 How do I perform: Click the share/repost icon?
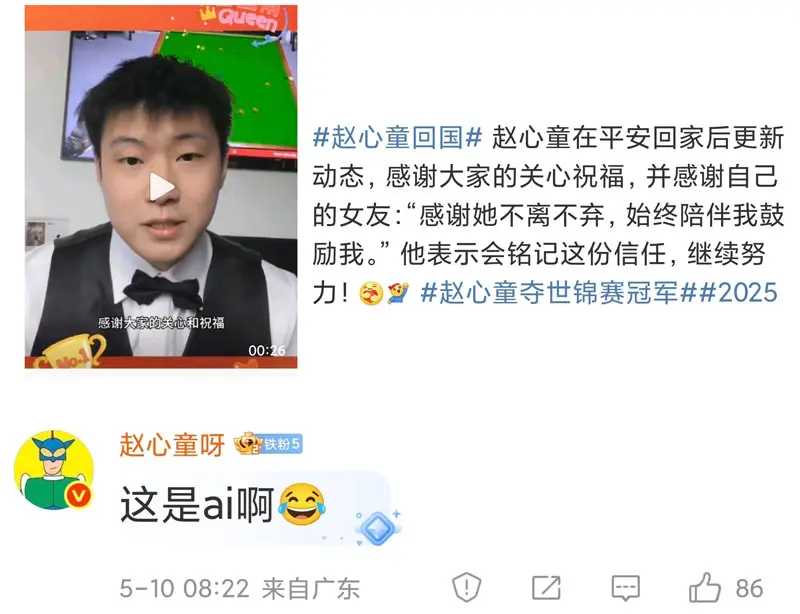point(546,588)
